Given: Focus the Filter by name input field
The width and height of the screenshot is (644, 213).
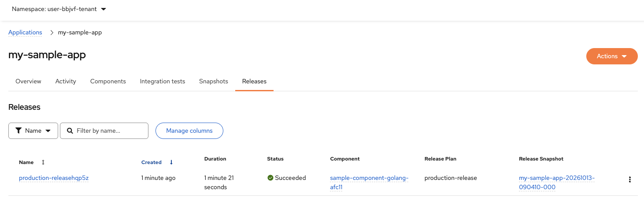Looking at the screenshot, I should (x=104, y=131).
